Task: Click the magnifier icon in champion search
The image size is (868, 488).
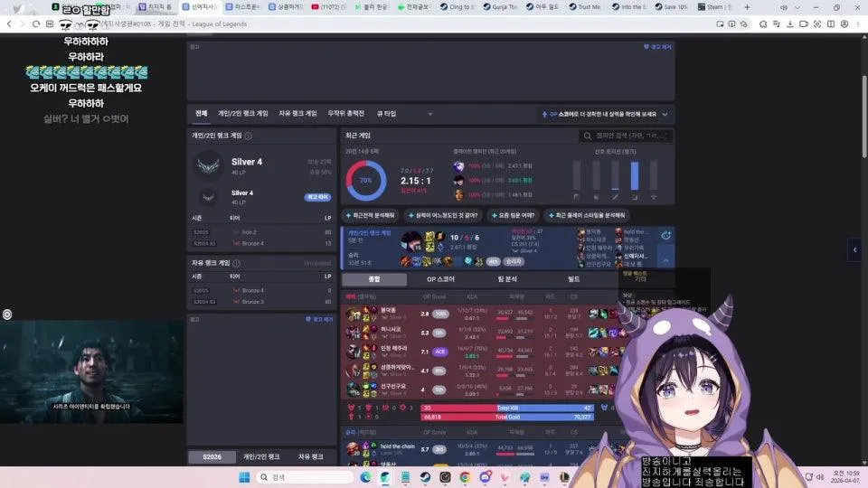Action: click(588, 136)
